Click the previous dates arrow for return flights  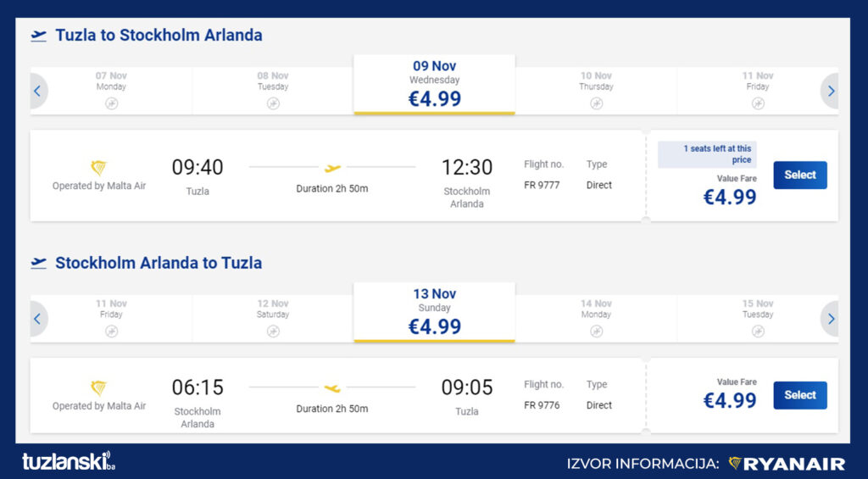pos(38,319)
